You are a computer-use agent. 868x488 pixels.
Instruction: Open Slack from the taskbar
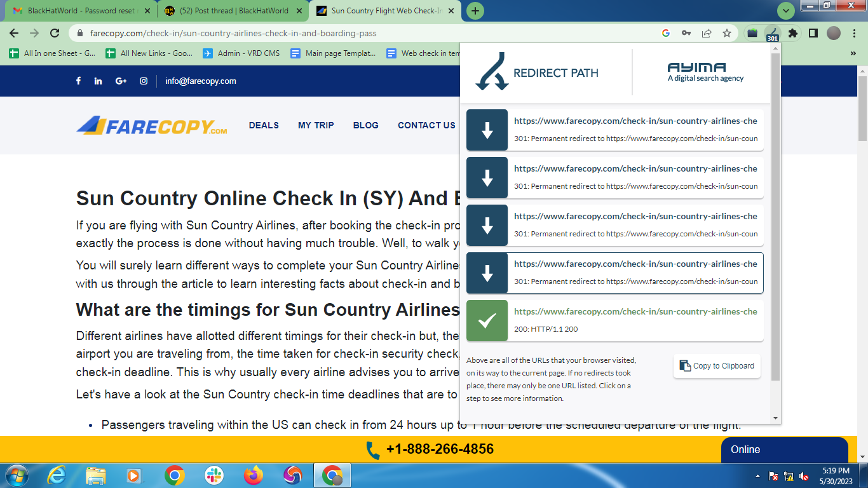[214, 475]
